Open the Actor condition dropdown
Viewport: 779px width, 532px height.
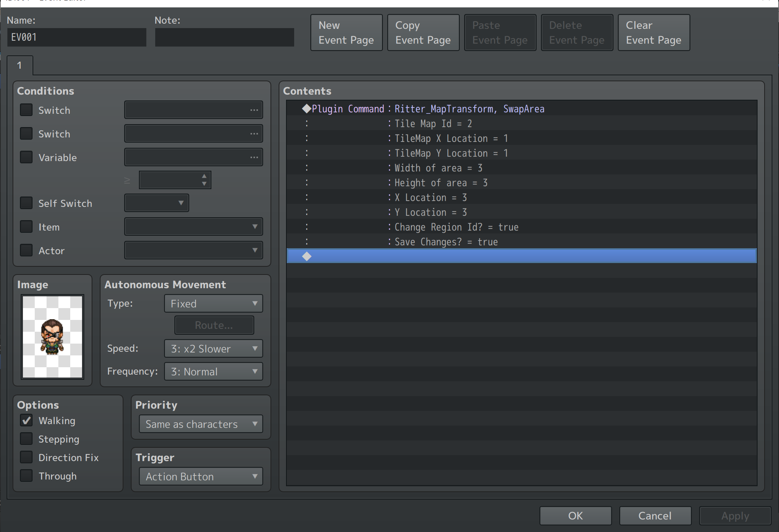pos(194,250)
